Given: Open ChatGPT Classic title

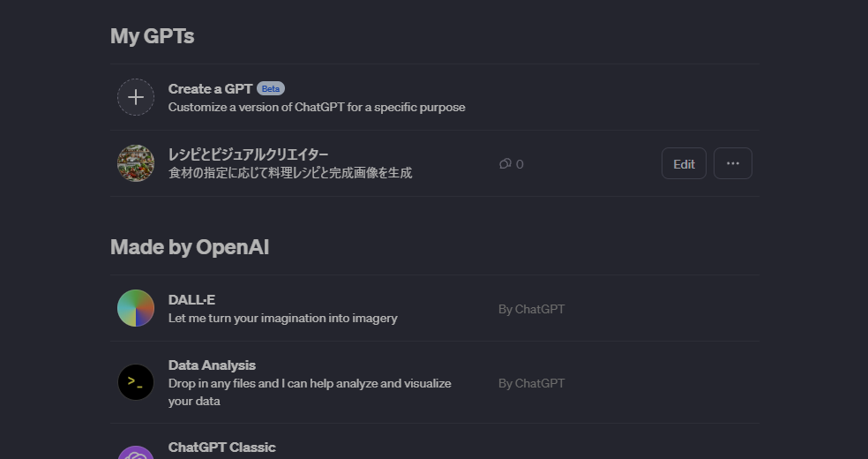Looking at the screenshot, I should click(x=221, y=447).
